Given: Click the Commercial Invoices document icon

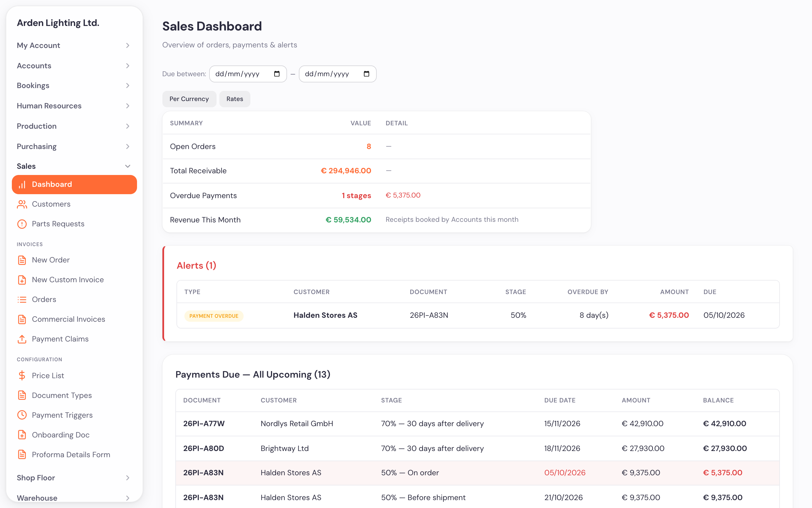Looking at the screenshot, I should point(22,319).
